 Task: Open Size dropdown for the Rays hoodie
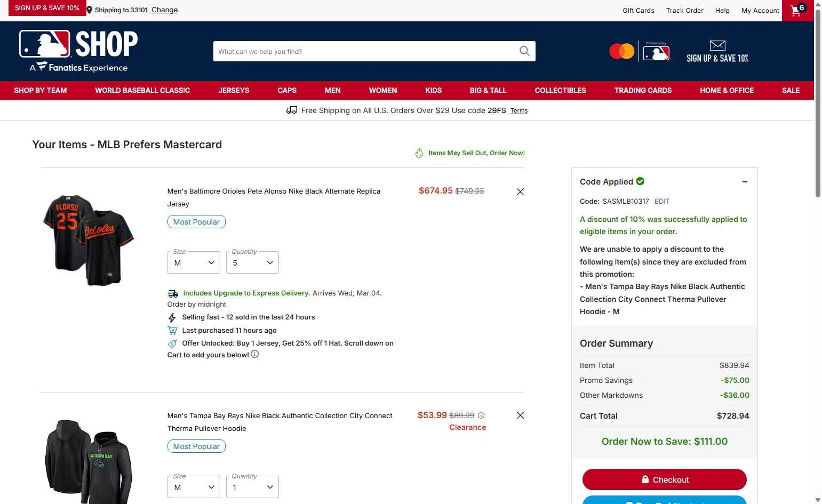(194, 487)
